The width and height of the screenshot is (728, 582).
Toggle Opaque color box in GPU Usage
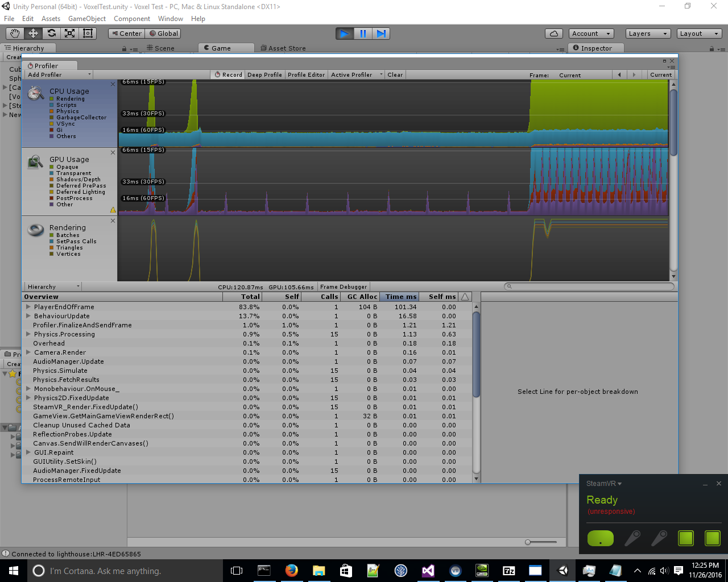(x=52, y=167)
